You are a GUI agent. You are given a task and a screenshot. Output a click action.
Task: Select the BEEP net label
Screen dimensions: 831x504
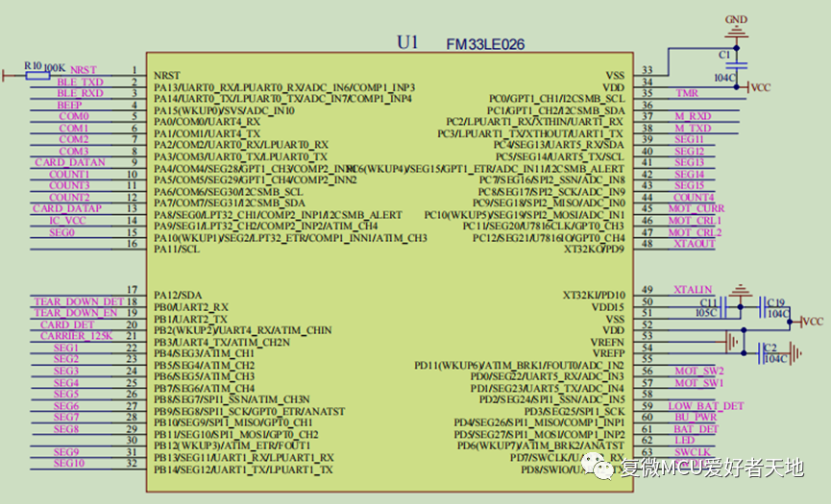(x=69, y=105)
